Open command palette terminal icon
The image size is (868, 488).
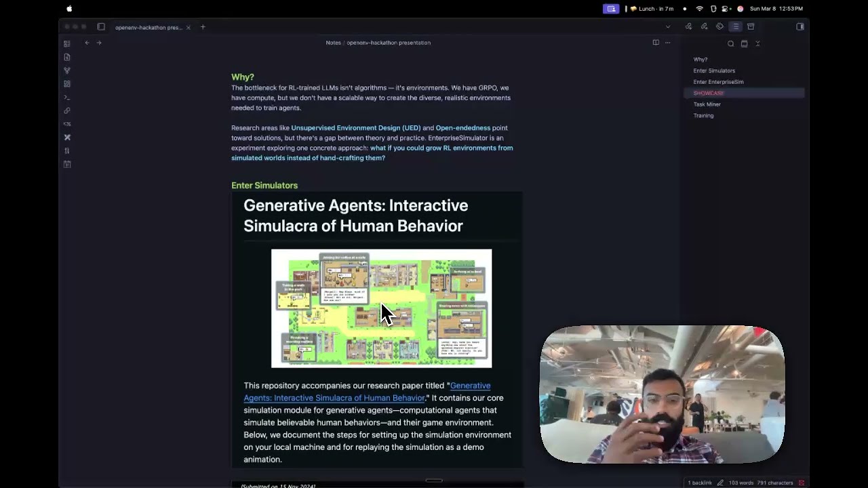pos(67,98)
